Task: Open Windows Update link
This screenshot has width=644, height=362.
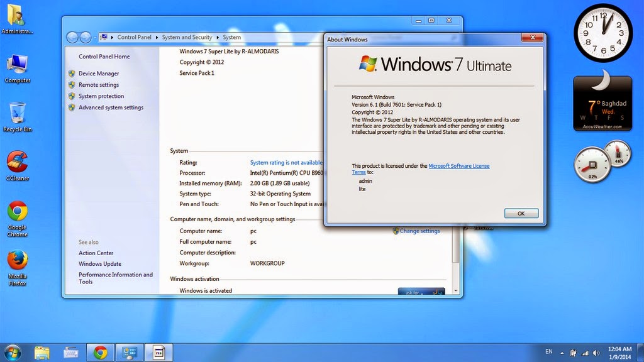Action: click(x=100, y=264)
